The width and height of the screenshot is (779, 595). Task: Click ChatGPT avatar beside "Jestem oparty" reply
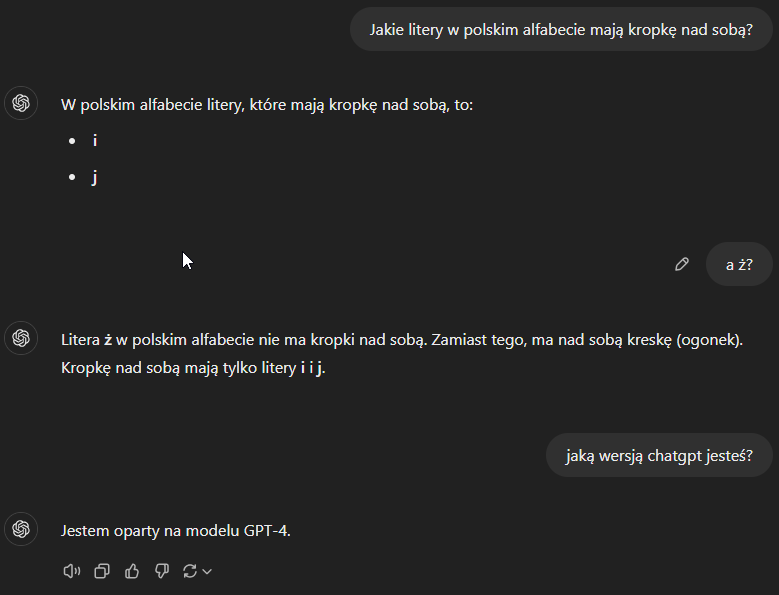[x=21, y=529]
